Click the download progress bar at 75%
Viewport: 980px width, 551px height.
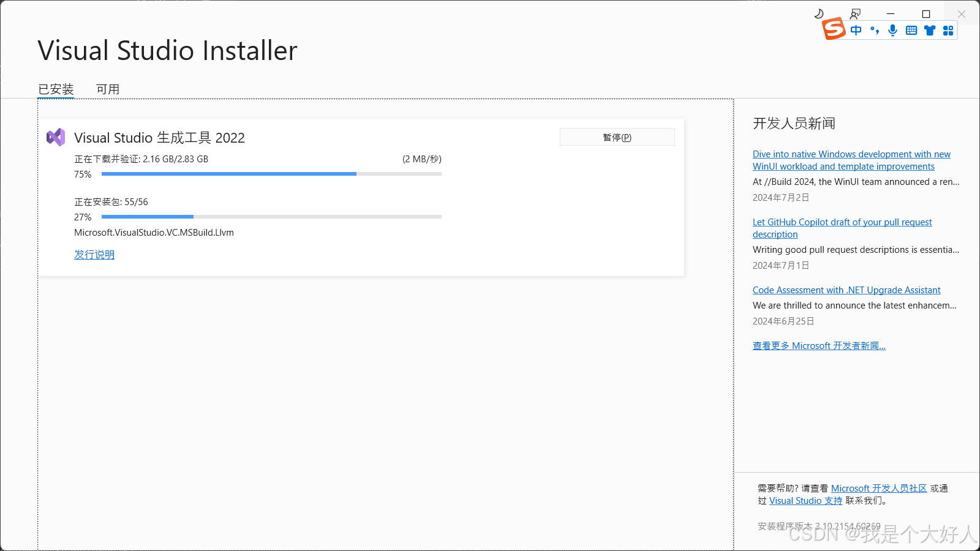pos(271,174)
